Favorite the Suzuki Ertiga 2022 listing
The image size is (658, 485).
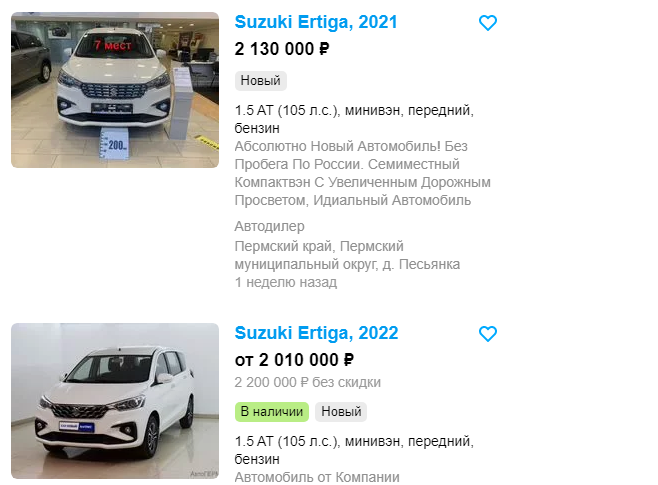click(488, 334)
